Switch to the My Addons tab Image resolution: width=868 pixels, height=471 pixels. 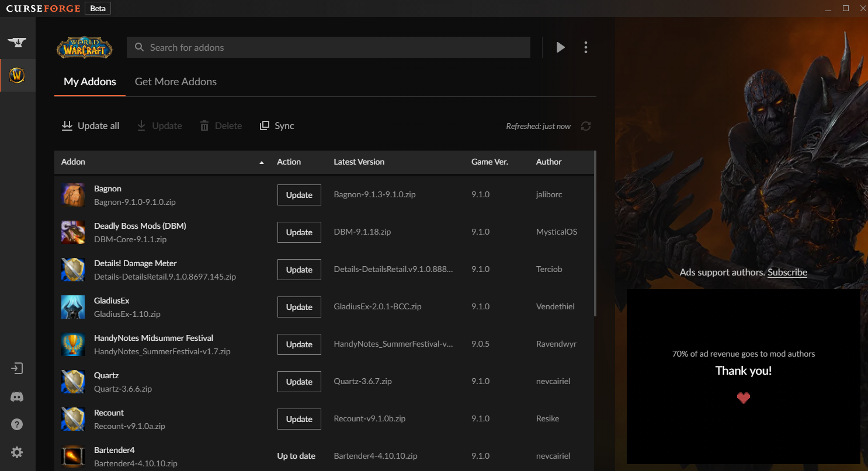click(90, 82)
